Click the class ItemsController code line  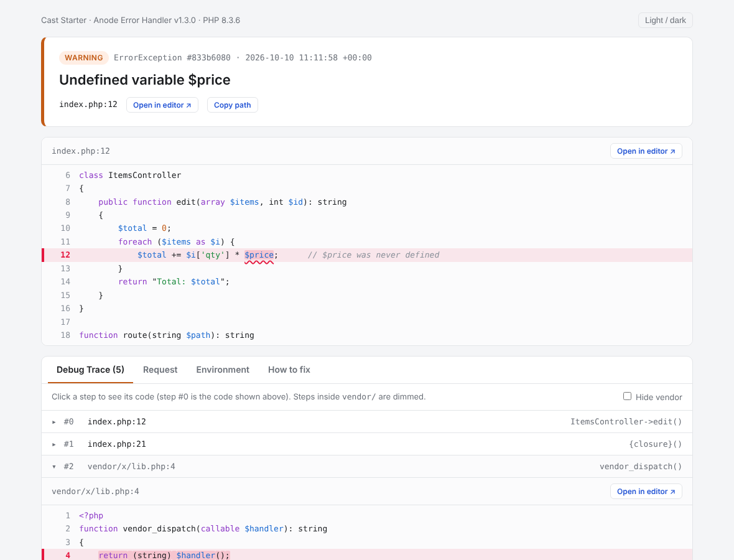(x=130, y=175)
